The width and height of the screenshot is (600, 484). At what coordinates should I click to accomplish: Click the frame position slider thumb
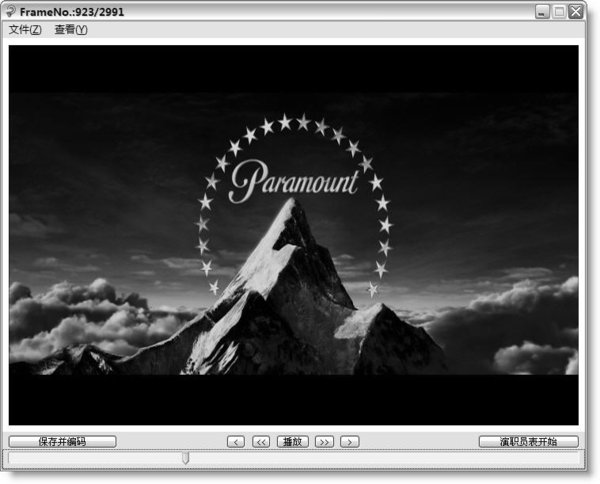click(186, 458)
